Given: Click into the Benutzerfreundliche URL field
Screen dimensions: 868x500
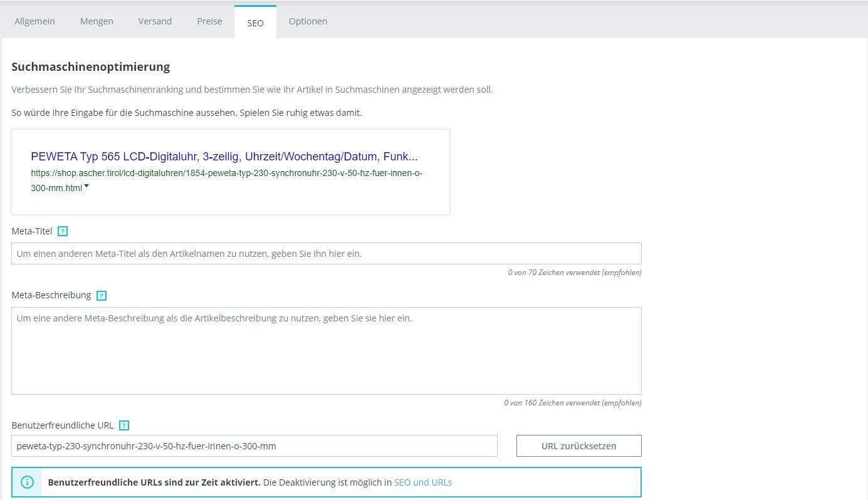Looking at the screenshot, I should (x=254, y=446).
